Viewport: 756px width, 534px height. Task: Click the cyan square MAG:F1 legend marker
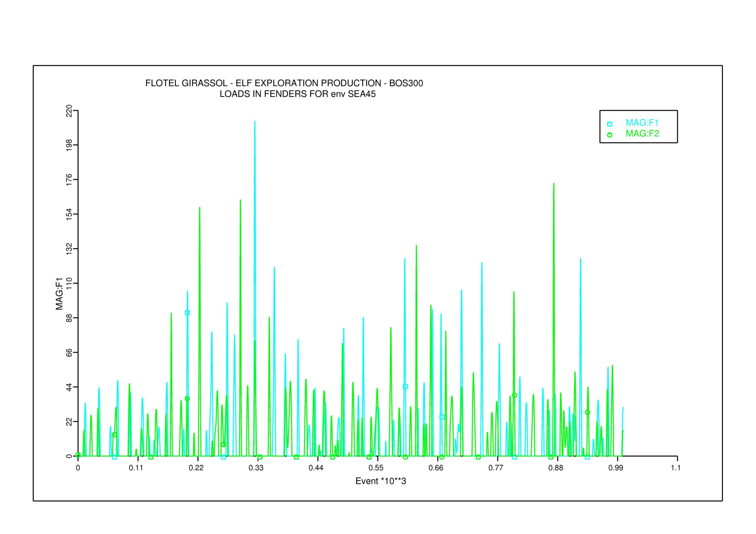point(610,124)
